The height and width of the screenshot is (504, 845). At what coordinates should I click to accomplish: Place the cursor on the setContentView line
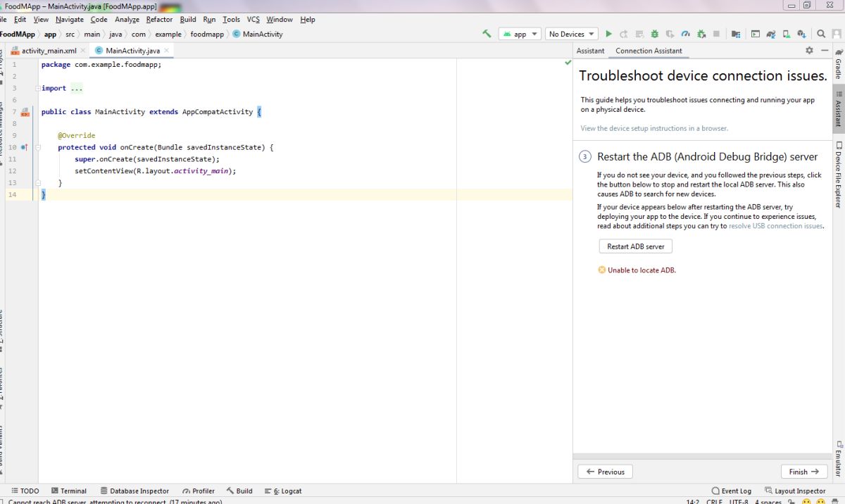pos(155,171)
